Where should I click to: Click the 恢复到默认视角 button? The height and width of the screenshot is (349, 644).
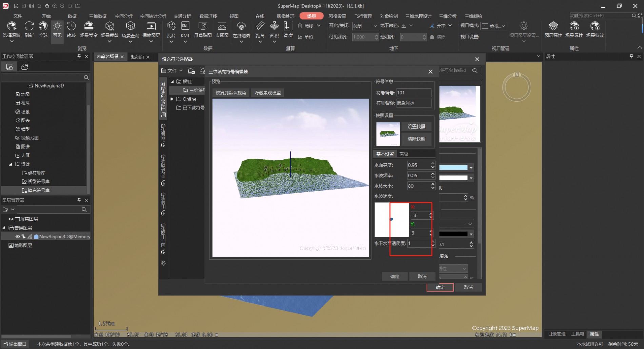(231, 93)
